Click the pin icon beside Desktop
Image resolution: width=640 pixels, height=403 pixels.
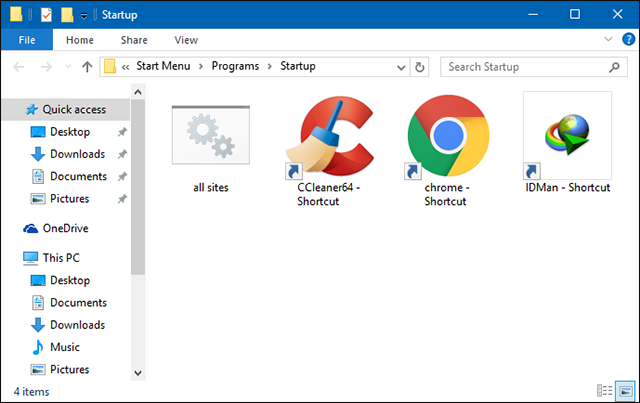122,132
